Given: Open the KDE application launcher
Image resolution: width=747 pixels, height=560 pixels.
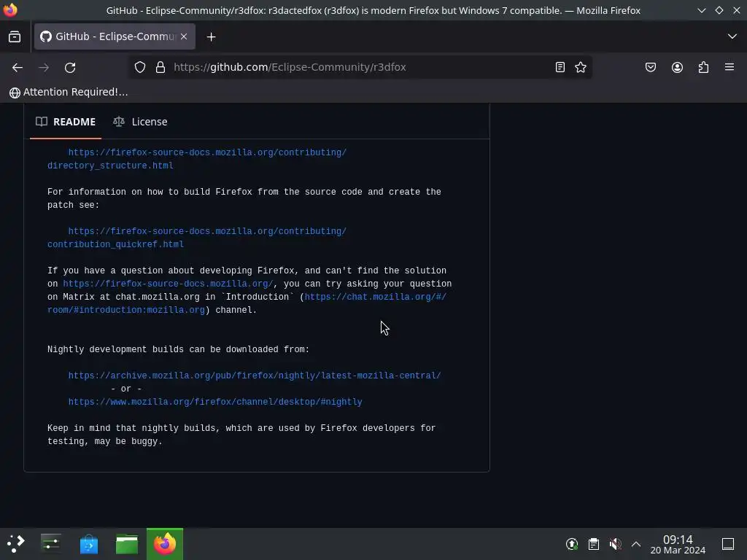Looking at the screenshot, I should tap(16, 544).
